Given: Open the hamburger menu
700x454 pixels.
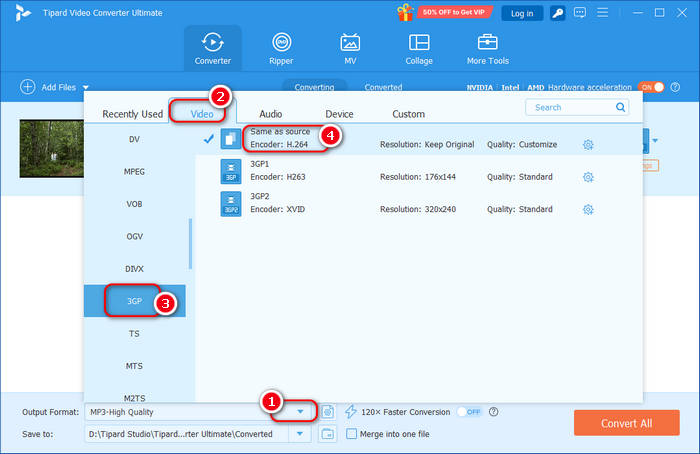Looking at the screenshot, I should 602,12.
